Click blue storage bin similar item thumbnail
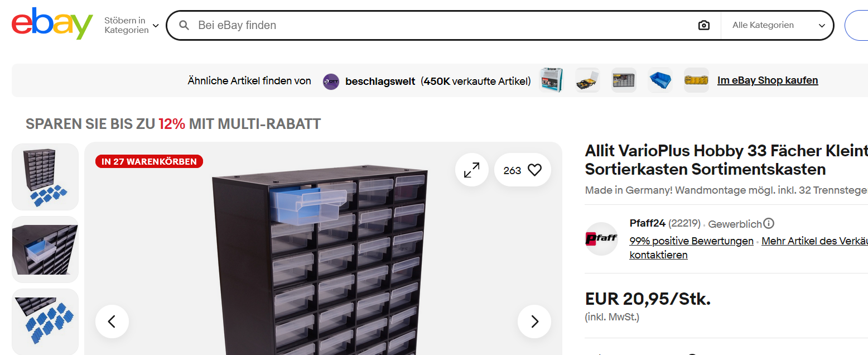 pos(660,80)
